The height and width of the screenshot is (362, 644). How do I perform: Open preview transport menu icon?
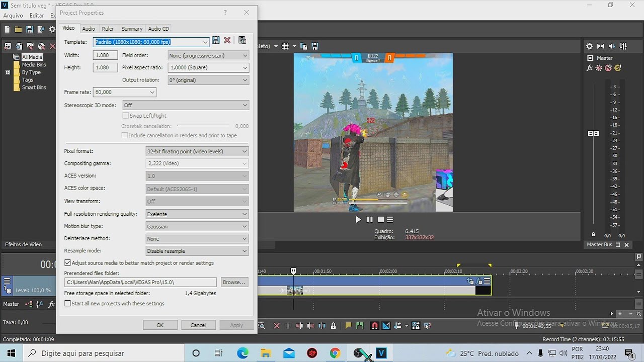(x=390, y=219)
